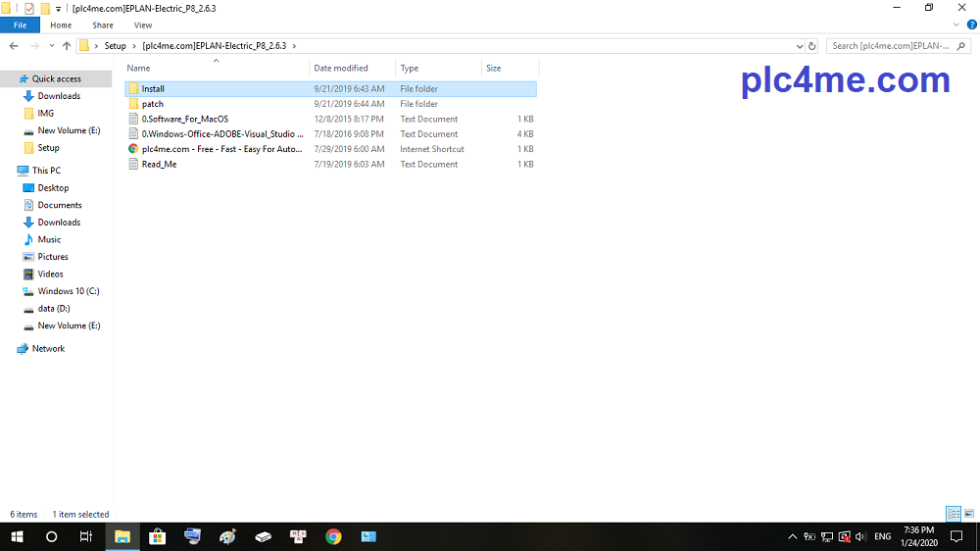Click the Setup breadcrumb in address bar

coord(115,46)
